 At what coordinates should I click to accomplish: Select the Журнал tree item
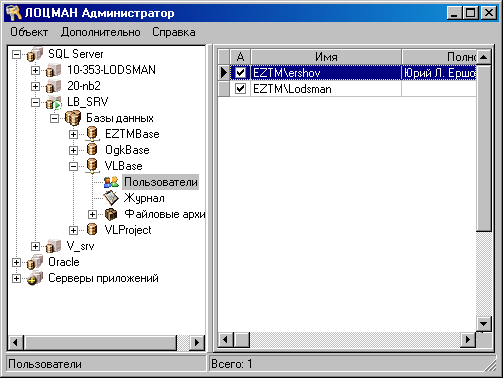[x=144, y=198]
